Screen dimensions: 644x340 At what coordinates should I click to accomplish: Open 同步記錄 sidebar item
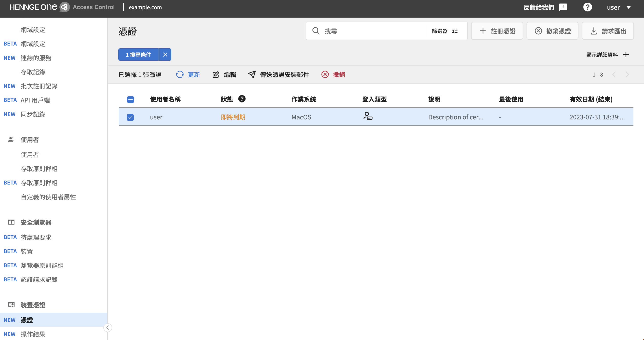[x=33, y=114]
